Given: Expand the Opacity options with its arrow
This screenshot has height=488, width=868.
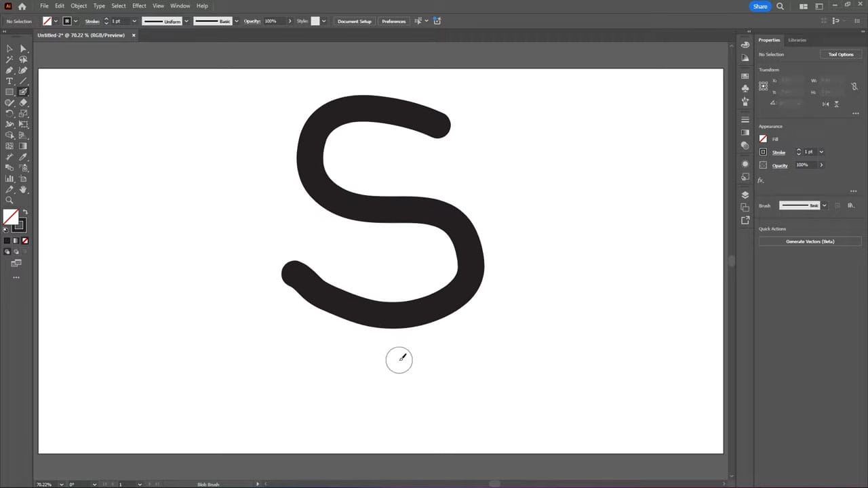Looking at the screenshot, I should tap(821, 165).
